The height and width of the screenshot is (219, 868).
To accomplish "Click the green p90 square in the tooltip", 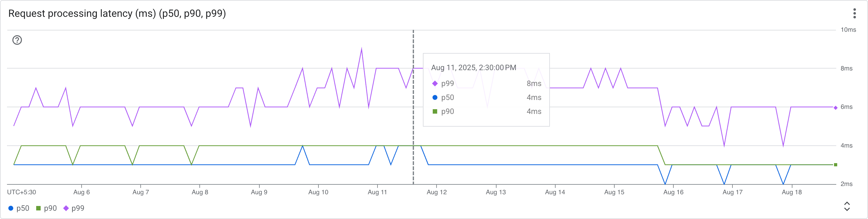I will click(435, 111).
